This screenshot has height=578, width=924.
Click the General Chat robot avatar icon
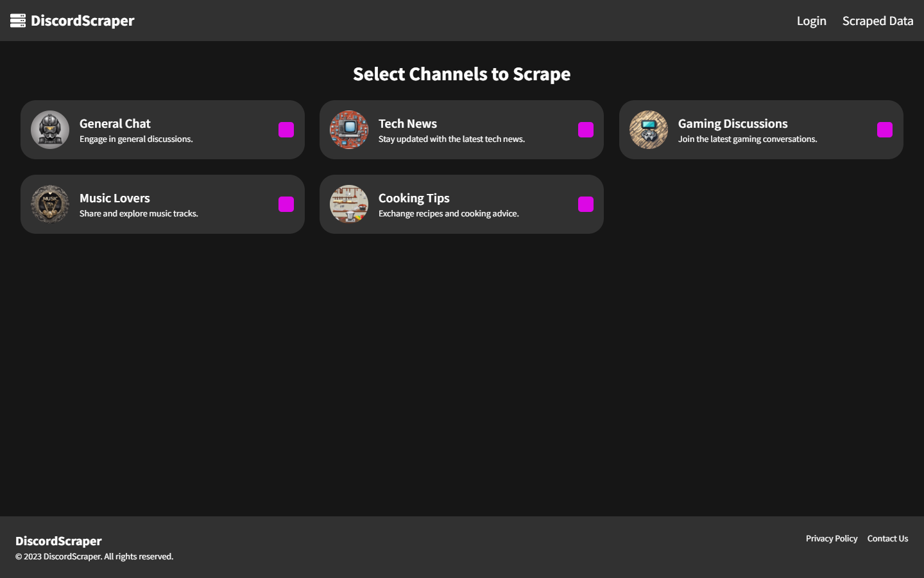pyautogui.click(x=49, y=129)
